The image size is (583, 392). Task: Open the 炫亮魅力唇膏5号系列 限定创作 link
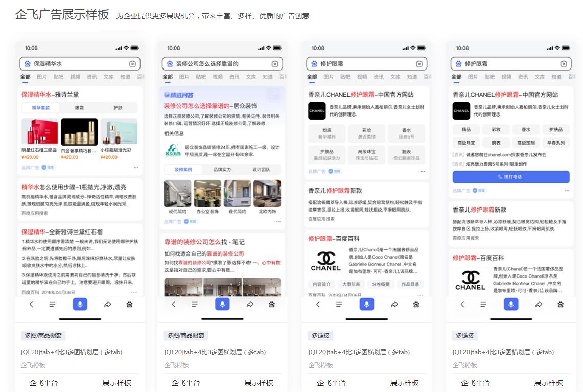[x=489, y=164]
